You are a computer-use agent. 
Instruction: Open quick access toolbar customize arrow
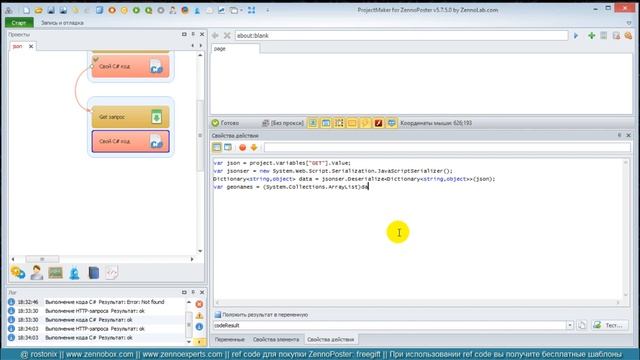tap(268, 10)
